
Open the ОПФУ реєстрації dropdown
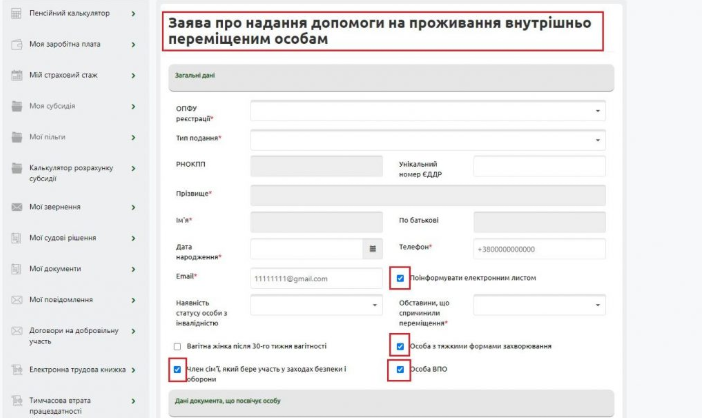(x=427, y=110)
